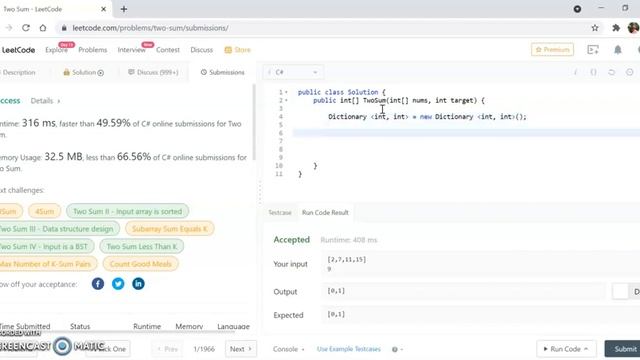
Task: Switch to the Solution tab
Action: pos(83,72)
